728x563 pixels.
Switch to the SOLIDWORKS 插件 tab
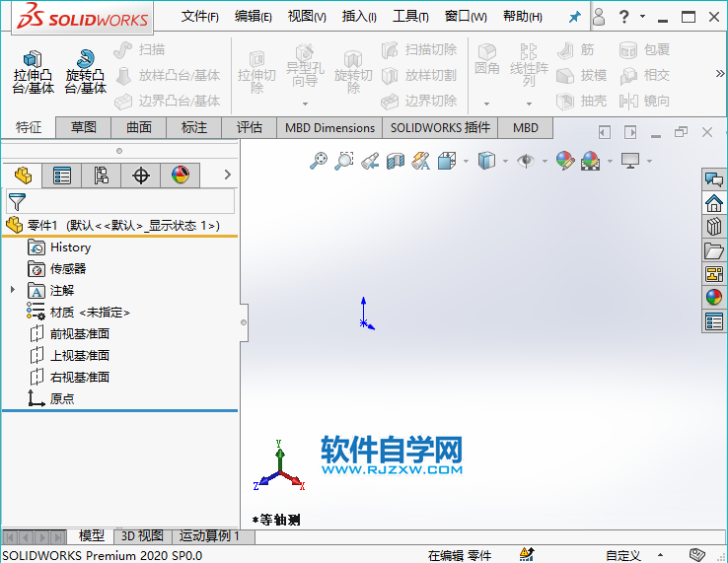pos(440,127)
